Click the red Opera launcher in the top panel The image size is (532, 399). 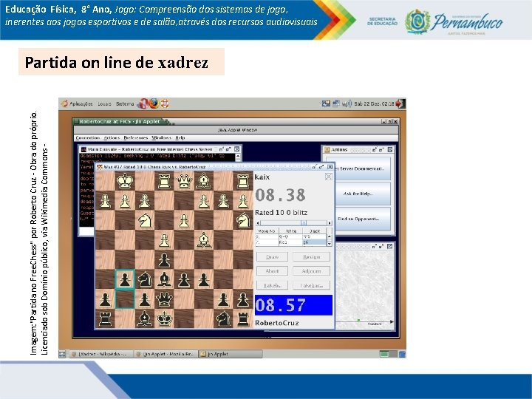pyautogui.click(x=143, y=103)
